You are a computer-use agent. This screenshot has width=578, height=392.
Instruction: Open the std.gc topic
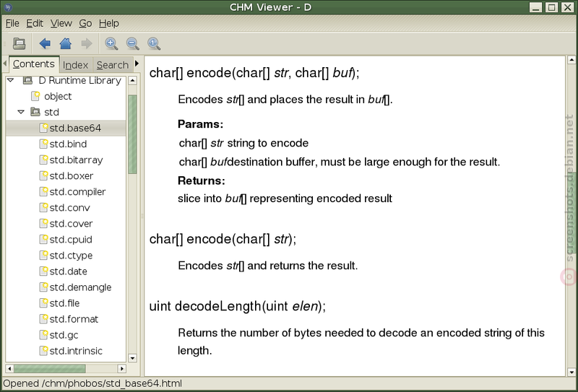pyautogui.click(x=64, y=335)
